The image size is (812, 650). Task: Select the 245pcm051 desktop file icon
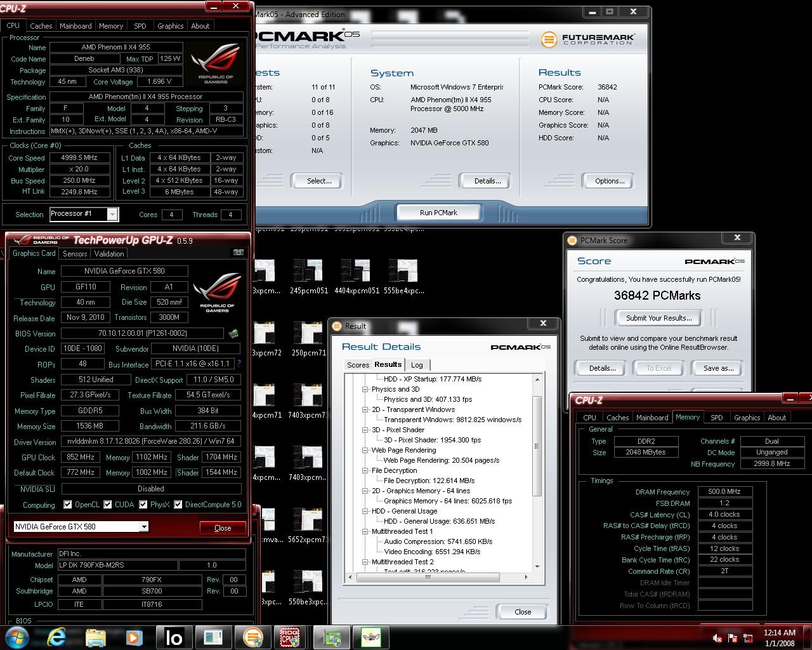point(308,277)
